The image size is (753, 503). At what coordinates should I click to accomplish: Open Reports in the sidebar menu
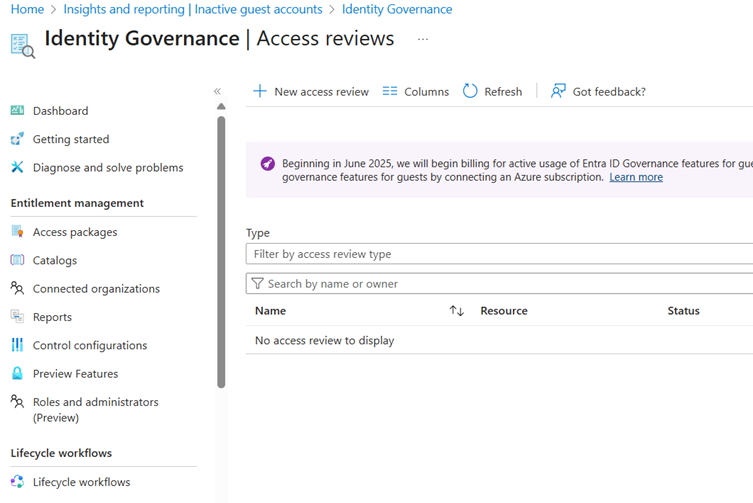click(52, 317)
